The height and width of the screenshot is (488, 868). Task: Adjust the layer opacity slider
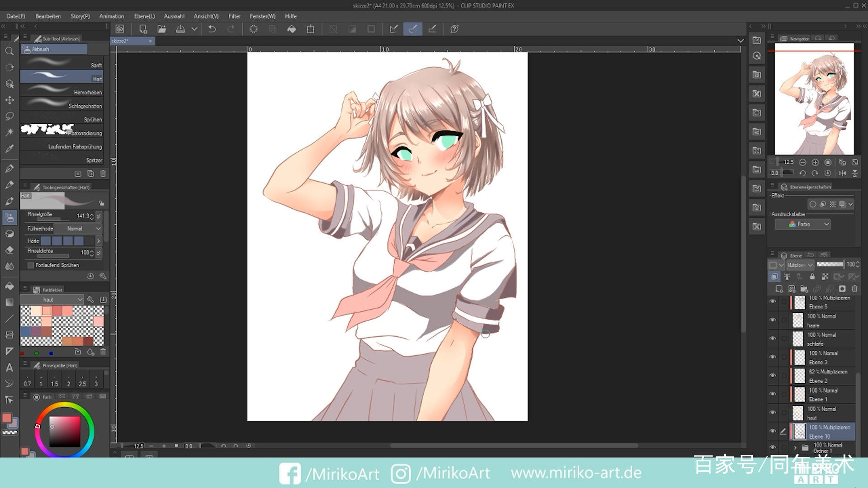coord(830,264)
